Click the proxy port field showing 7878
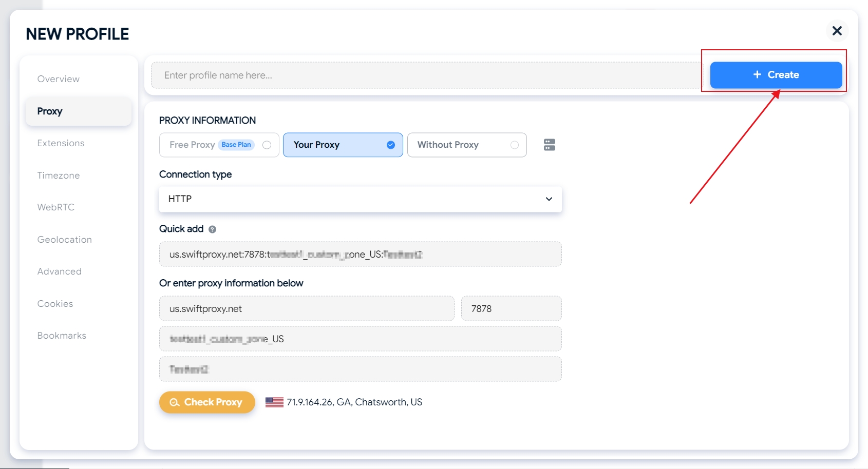The height and width of the screenshot is (469, 868). 511,309
